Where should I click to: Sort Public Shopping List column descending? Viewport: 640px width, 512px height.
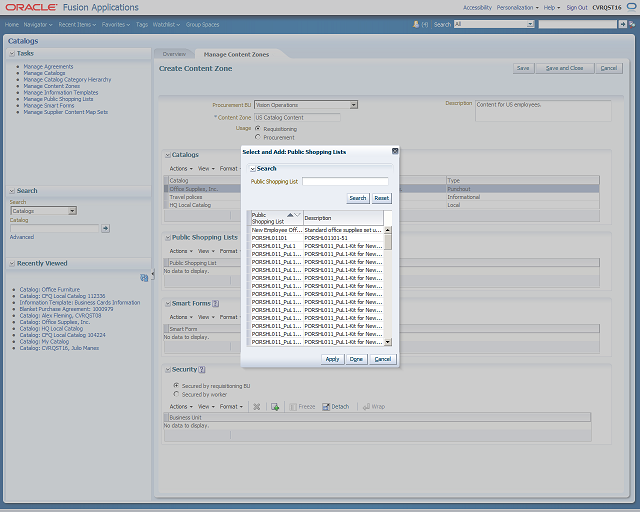[x=297, y=215]
